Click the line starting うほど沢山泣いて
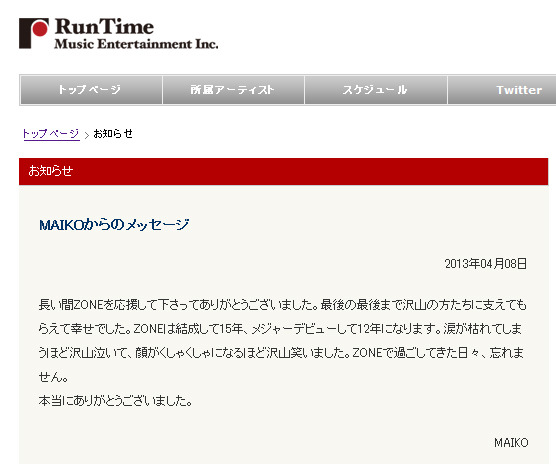Viewport: 556px width, 464px height. pyautogui.click(x=281, y=353)
